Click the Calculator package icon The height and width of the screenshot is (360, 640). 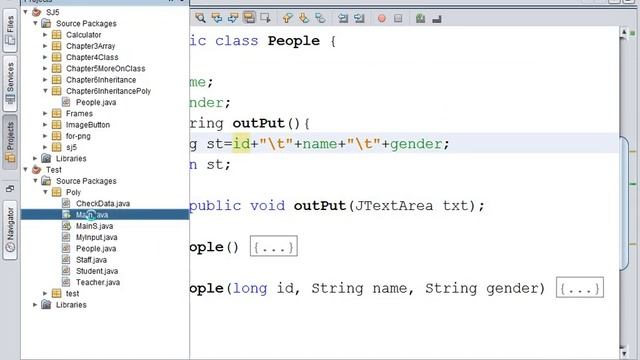tap(57, 35)
